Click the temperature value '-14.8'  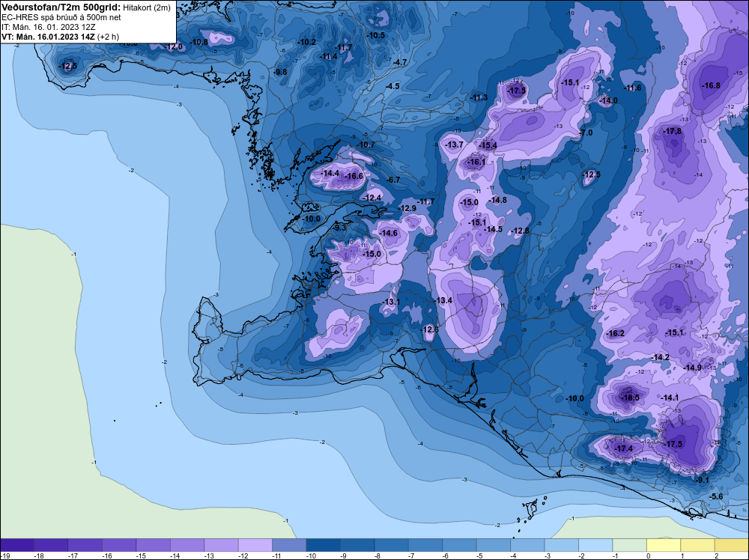point(498,200)
